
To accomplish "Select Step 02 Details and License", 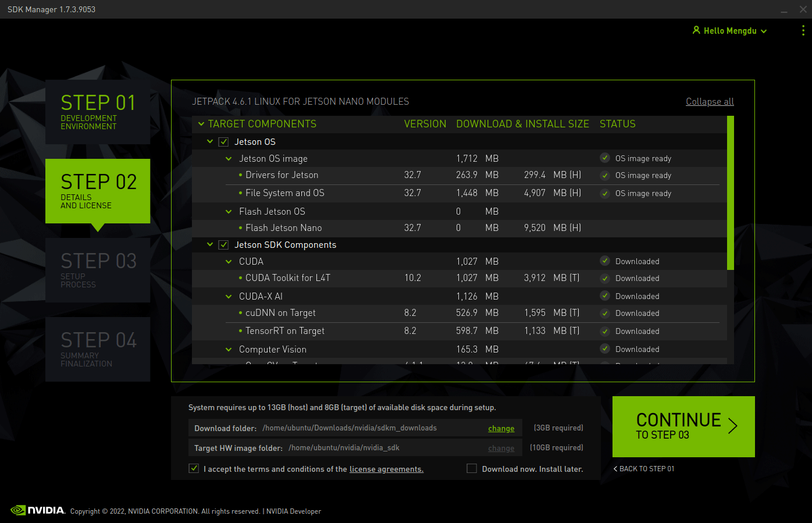I will (98, 191).
